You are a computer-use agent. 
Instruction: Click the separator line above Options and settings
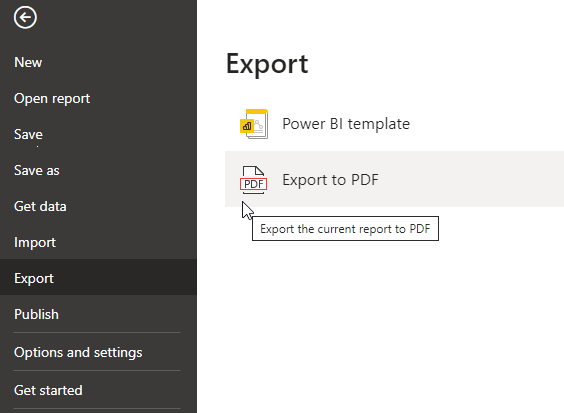[x=97, y=332]
